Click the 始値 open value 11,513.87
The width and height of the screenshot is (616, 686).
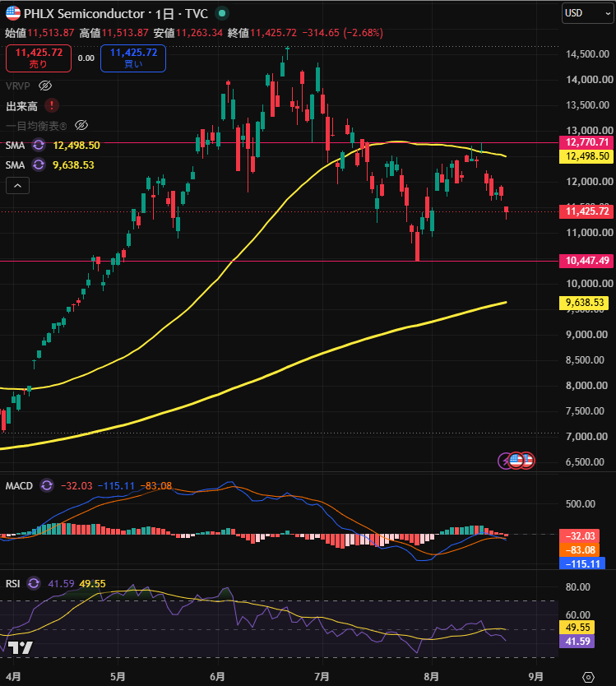click(x=51, y=33)
